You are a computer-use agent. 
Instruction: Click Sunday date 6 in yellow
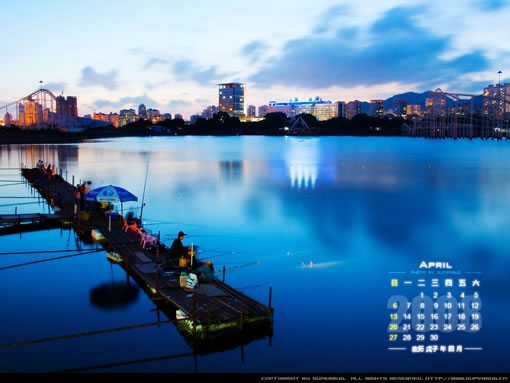[395, 306]
